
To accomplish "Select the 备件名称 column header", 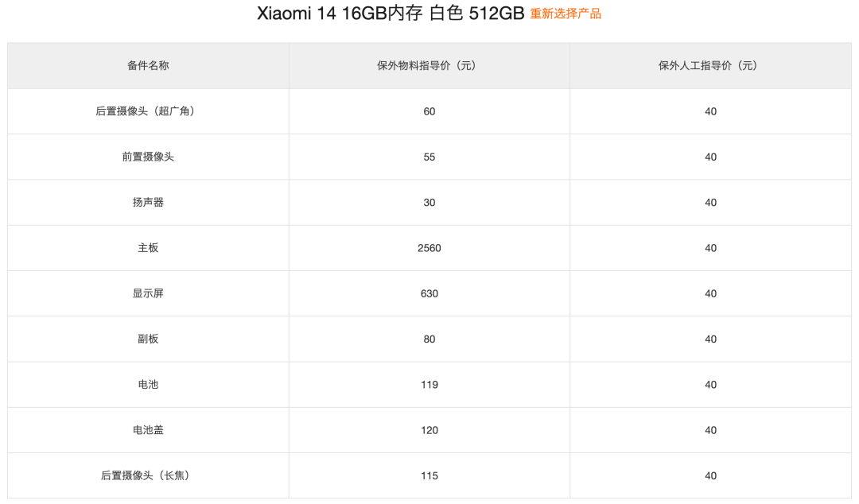I will tap(148, 66).
